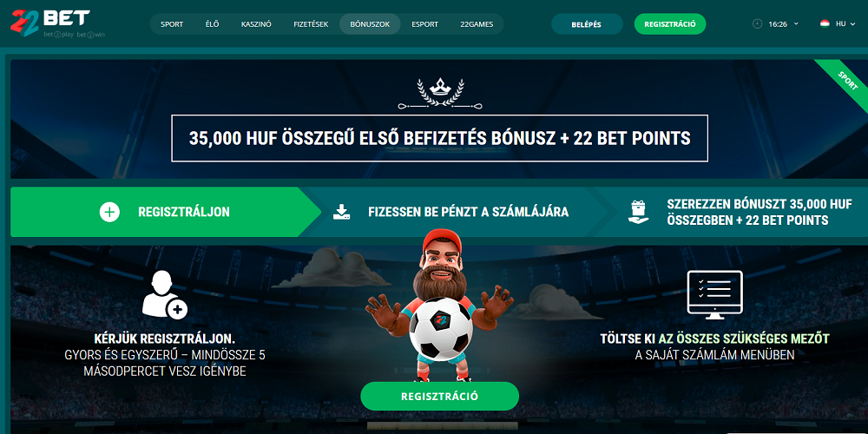
Task: Click the crown laurel emblem
Action: pyautogui.click(x=441, y=94)
